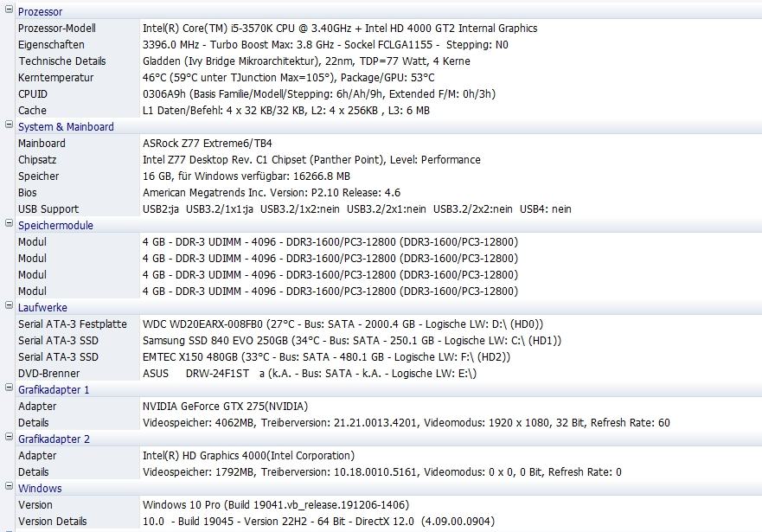The height and width of the screenshot is (532, 762).
Task: Select the Laufwerke header text
Action: (x=42, y=308)
